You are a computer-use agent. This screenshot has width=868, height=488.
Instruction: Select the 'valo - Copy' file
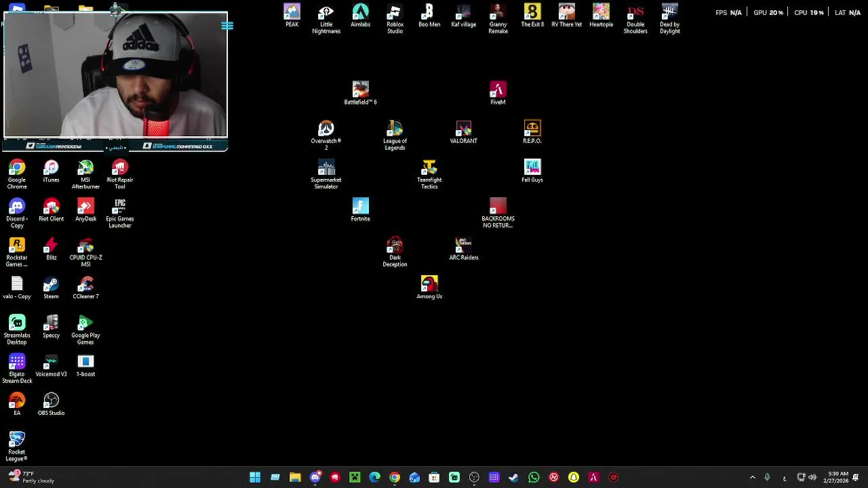[x=17, y=287]
